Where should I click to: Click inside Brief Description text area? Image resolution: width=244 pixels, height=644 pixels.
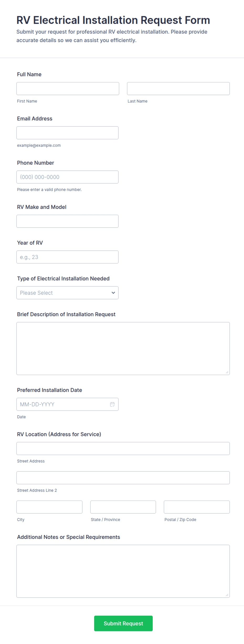pyautogui.click(x=123, y=348)
